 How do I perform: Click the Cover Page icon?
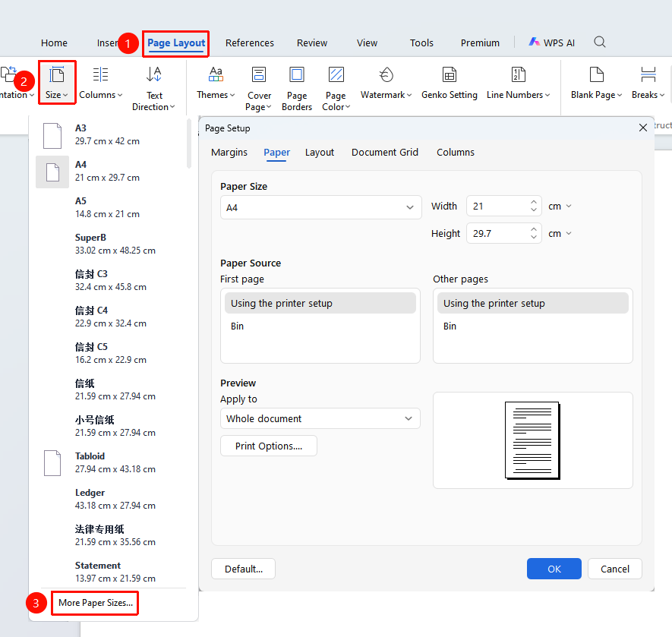coord(259,74)
